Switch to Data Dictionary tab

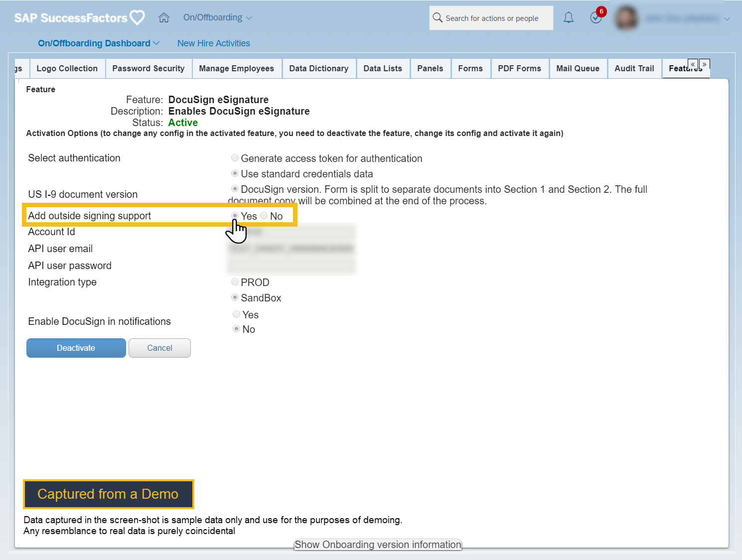(x=319, y=68)
